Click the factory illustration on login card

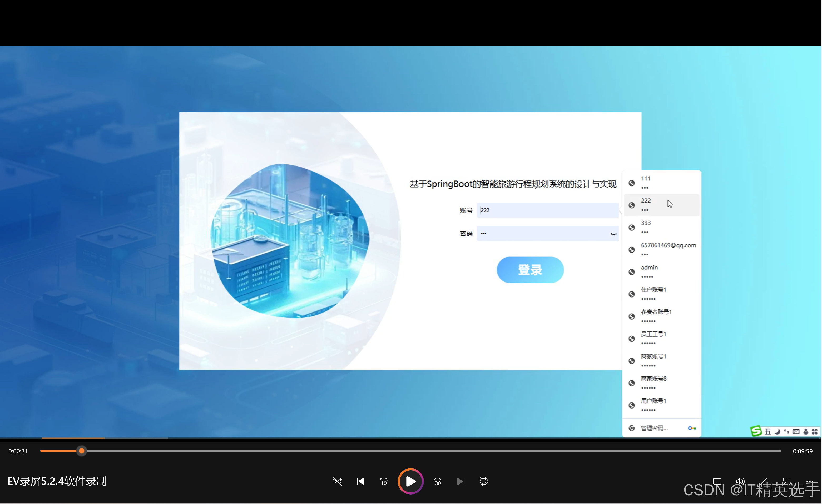point(290,241)
